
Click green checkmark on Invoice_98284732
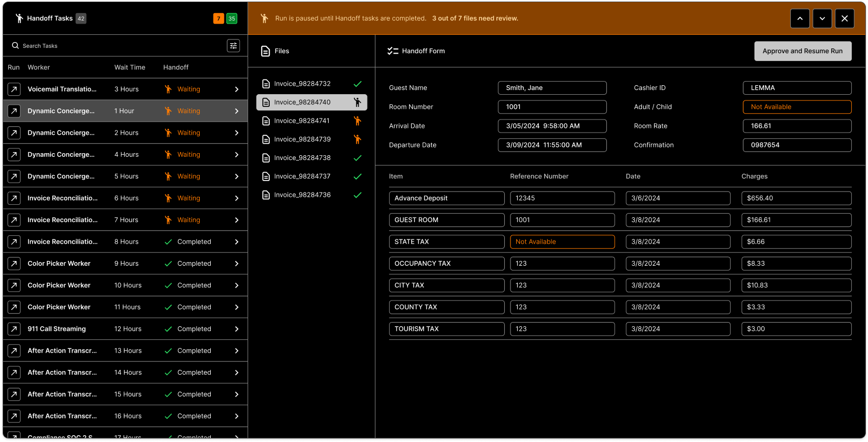358,84
